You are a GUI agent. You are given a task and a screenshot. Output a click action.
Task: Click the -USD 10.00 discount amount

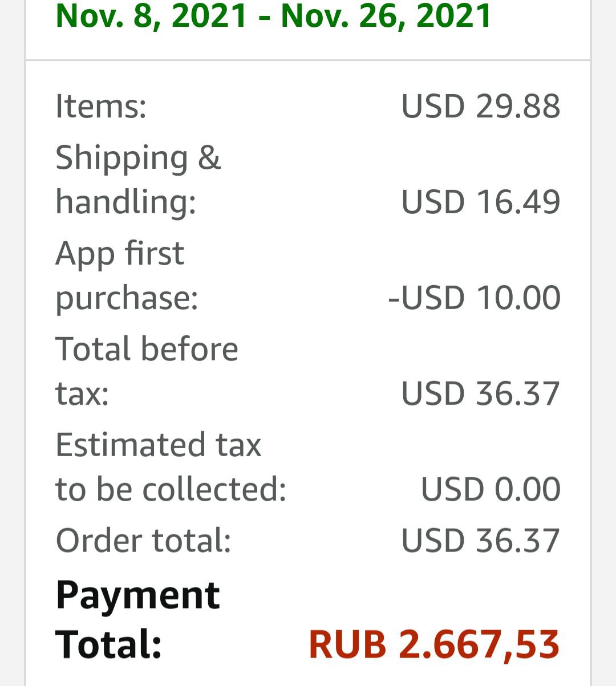pyautogui.click(x=474, y=298)
